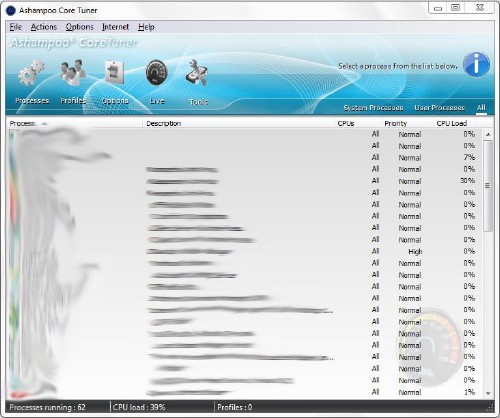Open the Internet menu
Viewport: 500px width, 418px height.
115,27
